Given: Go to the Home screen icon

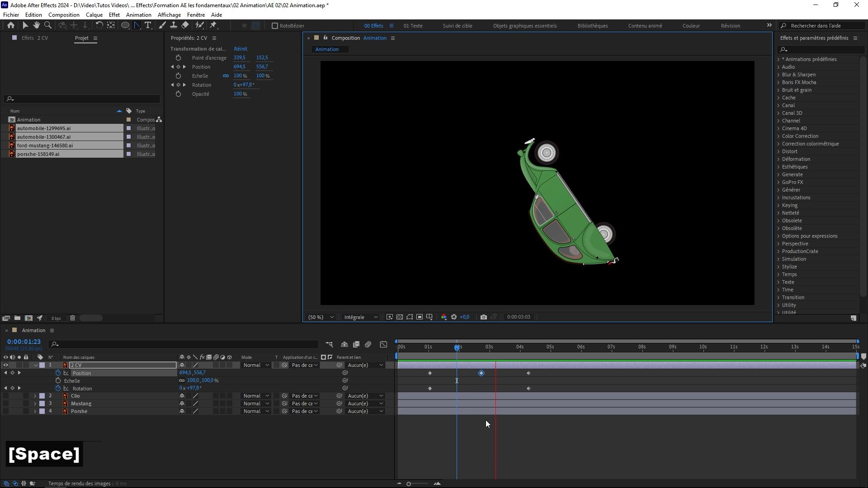Looking at the screenshot, I should click(11, 25).
